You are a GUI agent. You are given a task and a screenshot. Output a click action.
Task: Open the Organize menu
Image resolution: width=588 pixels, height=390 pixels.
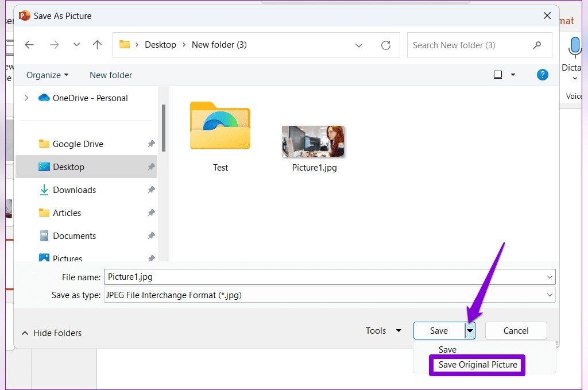tap(47, 75)
